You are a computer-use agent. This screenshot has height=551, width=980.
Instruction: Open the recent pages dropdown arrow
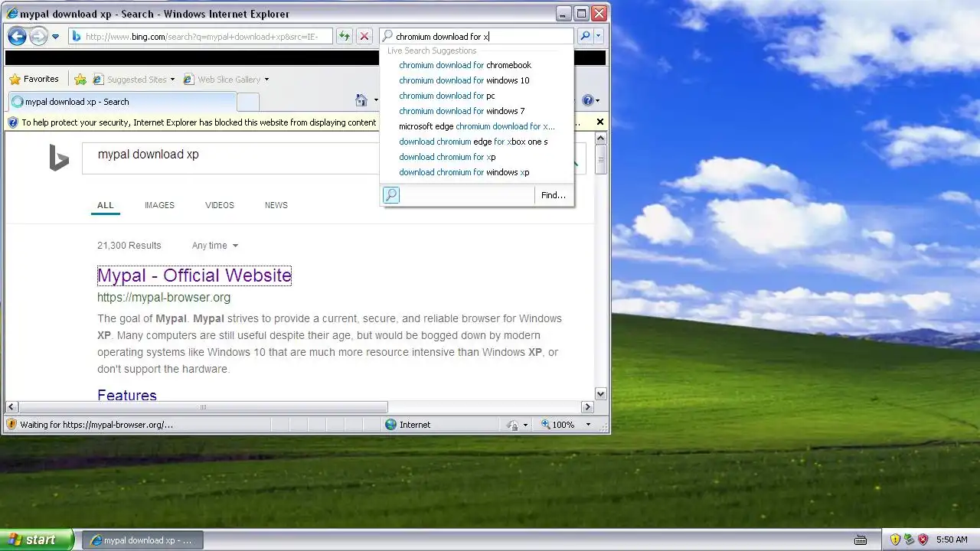(56, 37)
